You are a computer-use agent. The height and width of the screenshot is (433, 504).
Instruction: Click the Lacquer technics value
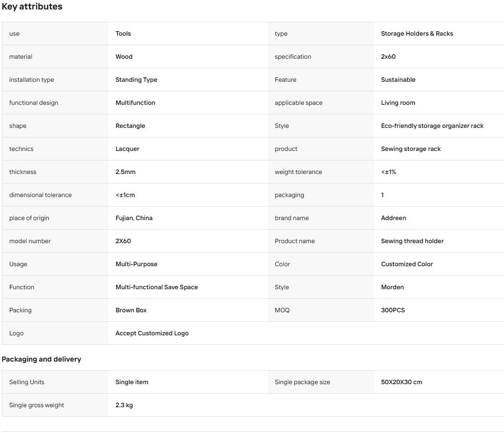[x=127, y=149]
